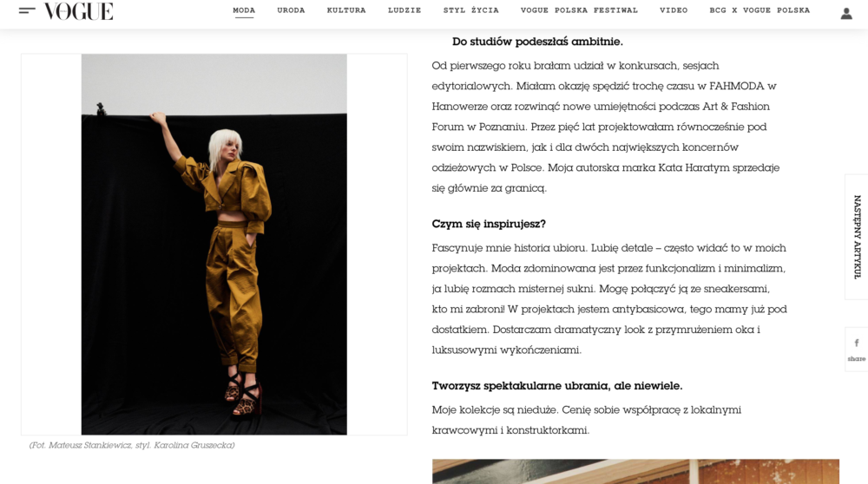Viewport: 868px width, 484px height.
Task: Select the MODA menu item
Action: point(244,10)
